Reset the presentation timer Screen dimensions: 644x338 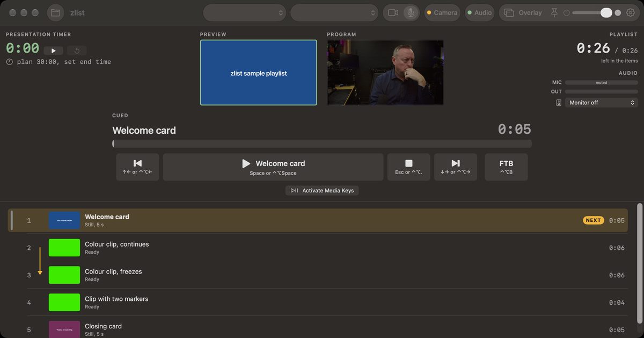(x=77, y=51)
